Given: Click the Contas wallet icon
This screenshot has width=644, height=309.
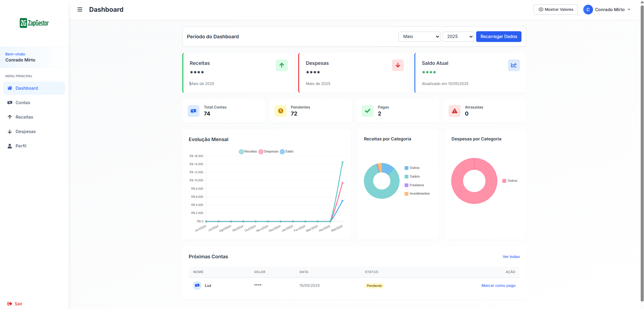Looking at the screenshot, I should point(9,102).
